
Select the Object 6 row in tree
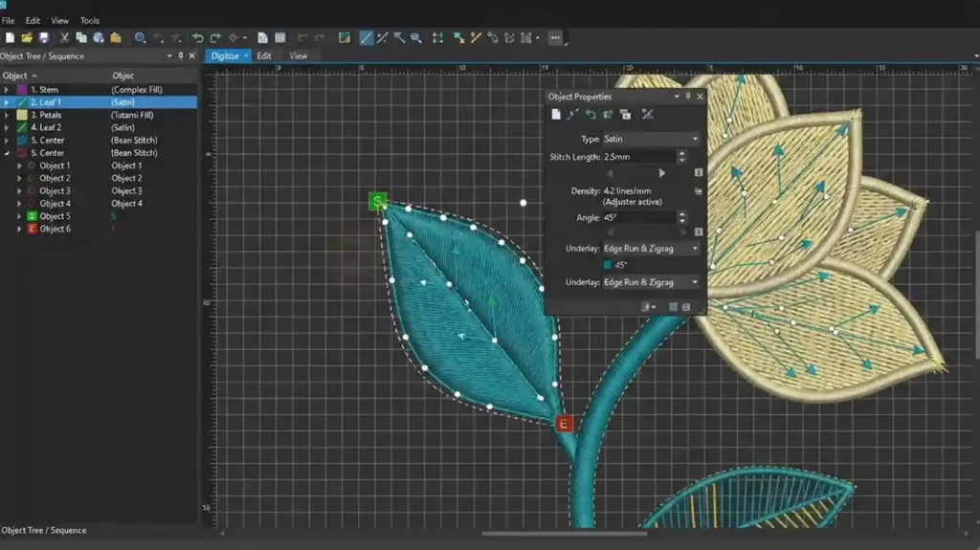99,229
